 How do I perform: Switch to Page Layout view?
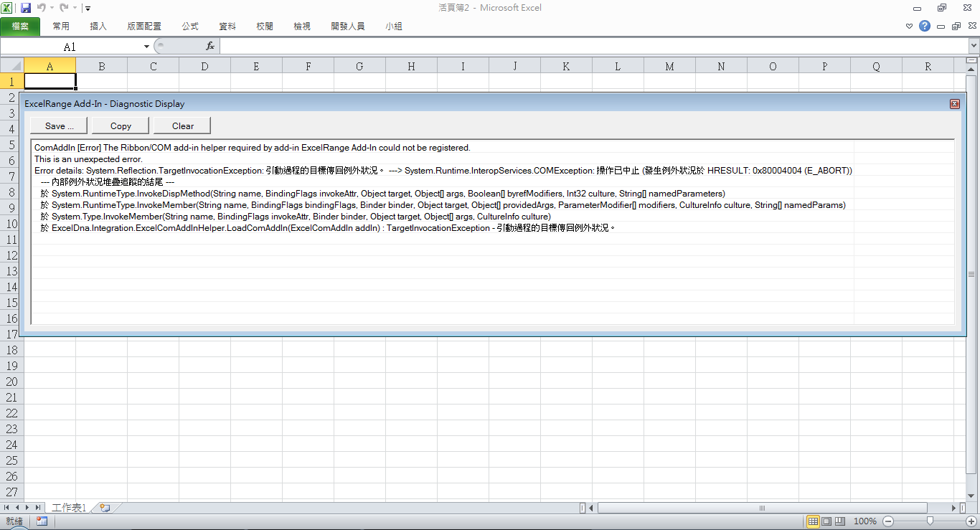coord(826,521)
